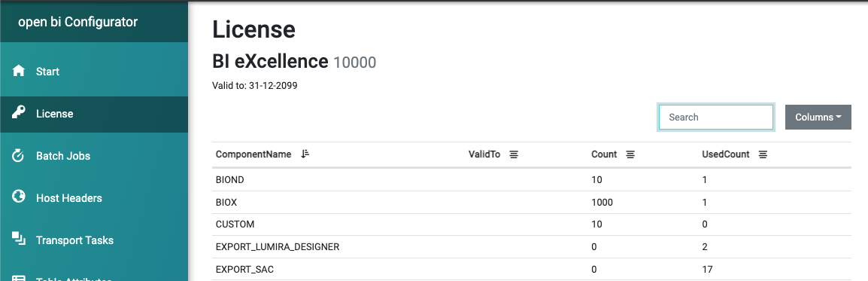Click the Host Headers globe icon
This screenshot has height=281, width=868.
coord(19,197)
